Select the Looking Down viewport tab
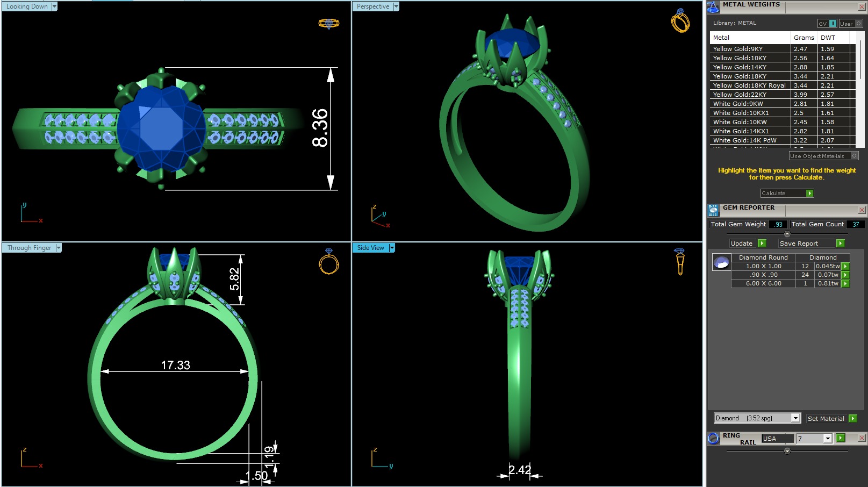 tap(27, 6)
